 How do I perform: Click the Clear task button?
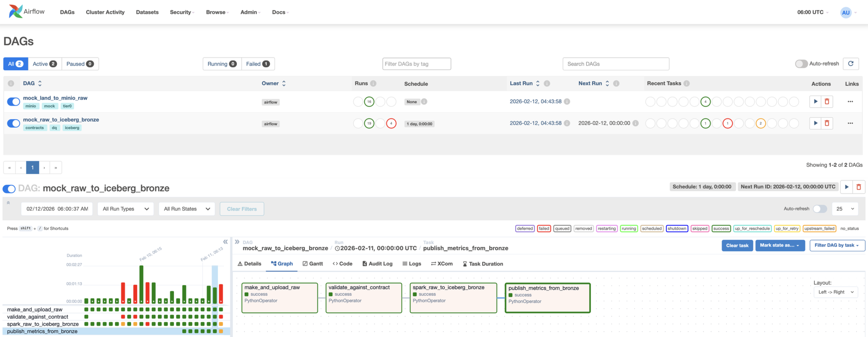(x=737, y=245)
